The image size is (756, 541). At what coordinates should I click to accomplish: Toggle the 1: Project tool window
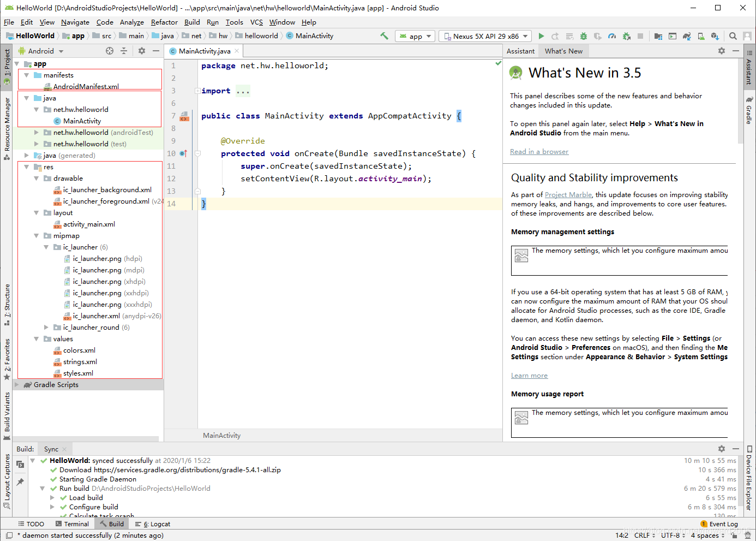(x=7, y=67)
